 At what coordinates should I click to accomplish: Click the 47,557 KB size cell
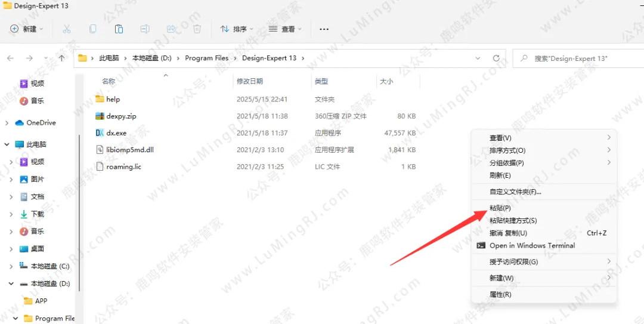(x=399, y=133)
